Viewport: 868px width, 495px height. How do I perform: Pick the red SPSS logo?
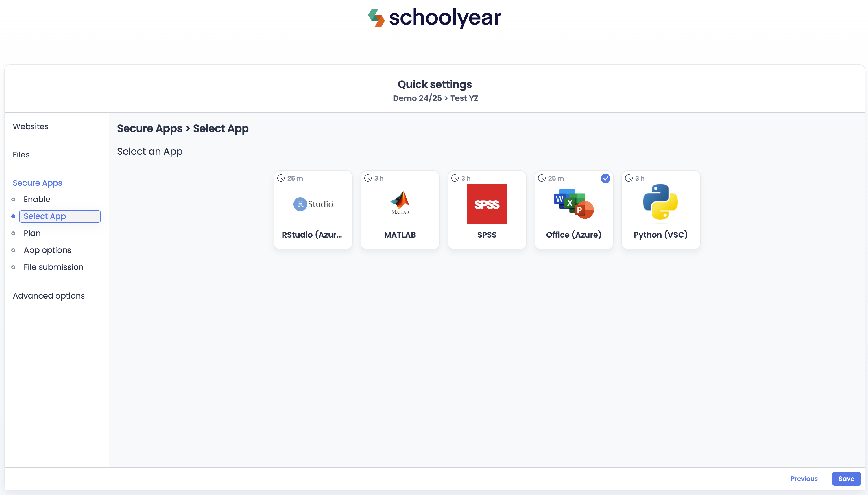tap(487, 204)
